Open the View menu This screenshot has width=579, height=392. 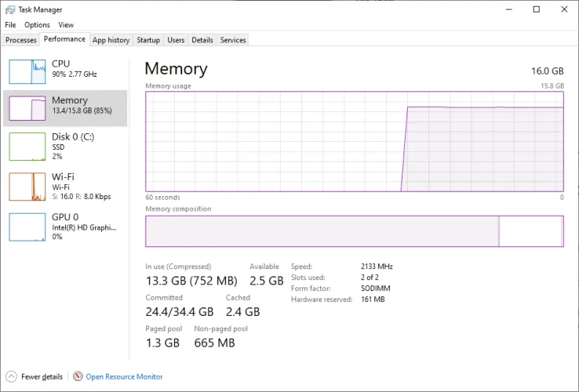tap(66, 25)
